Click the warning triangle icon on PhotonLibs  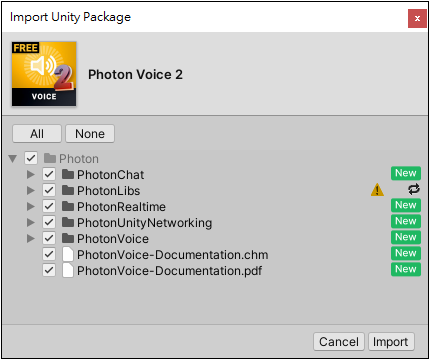pyautogui.click(x=377, y=190)
